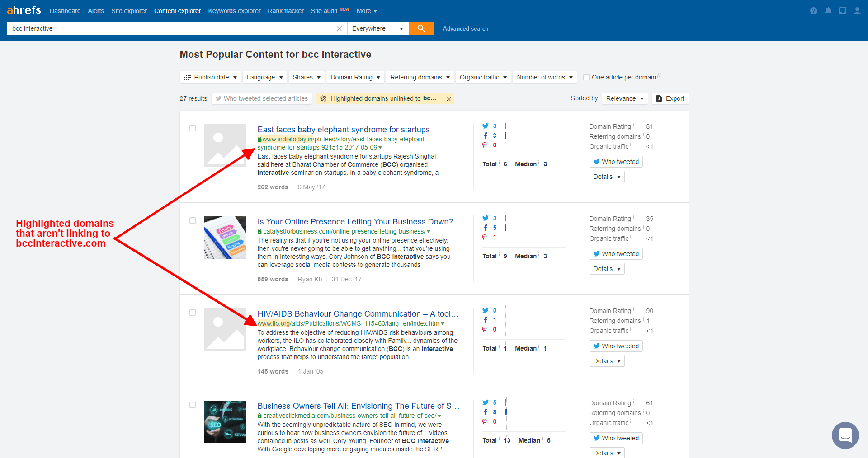This screenshot has width=868, height=458.
Task: Export the results
Action: point(670,98)
